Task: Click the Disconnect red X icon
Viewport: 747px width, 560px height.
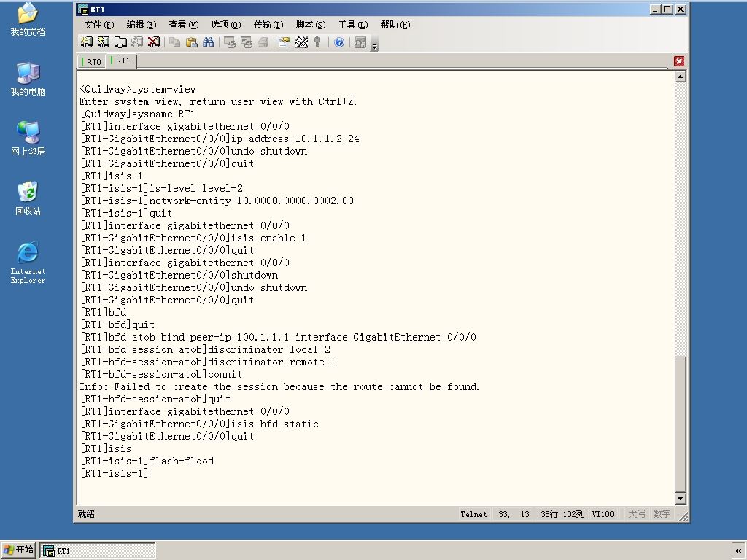Action: (x=154, y=42)
